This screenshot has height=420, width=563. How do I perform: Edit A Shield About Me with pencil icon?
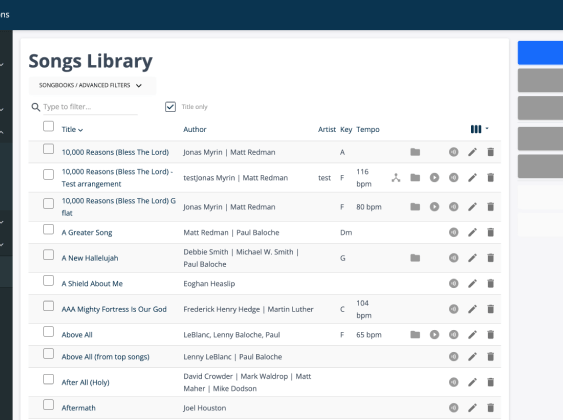click(473, 284)
